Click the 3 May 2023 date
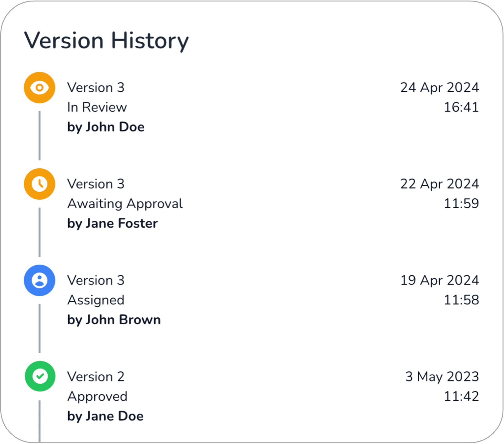The height and width of the screenshot is (444, 504). (x=442, y=377)
